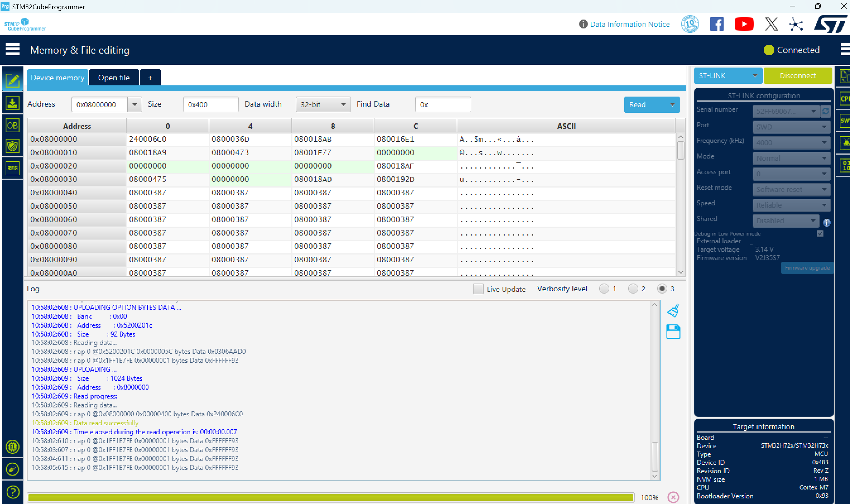Expand the Read button dropdown arrow

click(x=672, y=105)
